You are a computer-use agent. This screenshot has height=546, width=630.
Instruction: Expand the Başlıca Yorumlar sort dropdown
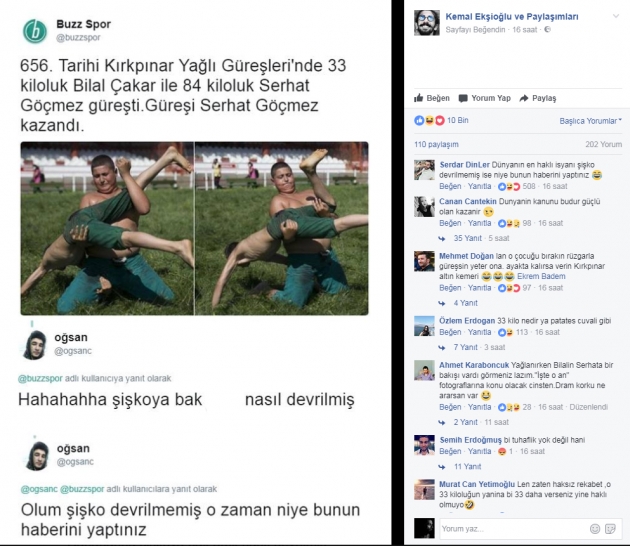590,121
